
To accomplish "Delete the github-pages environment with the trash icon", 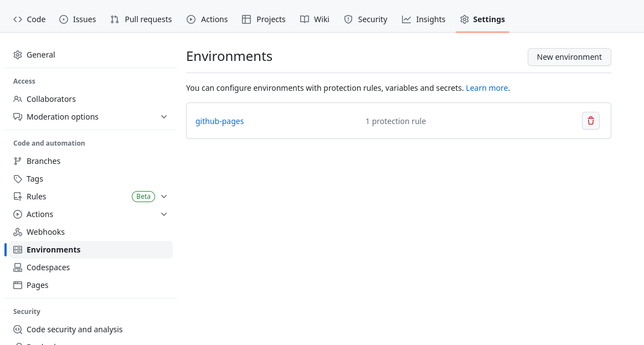I will (x=590, y=120).
